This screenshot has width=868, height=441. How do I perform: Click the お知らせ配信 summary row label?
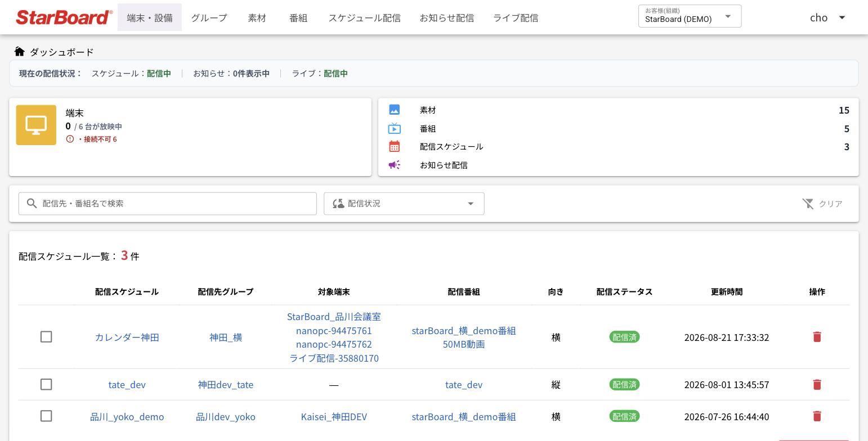(x=444, y=165)
